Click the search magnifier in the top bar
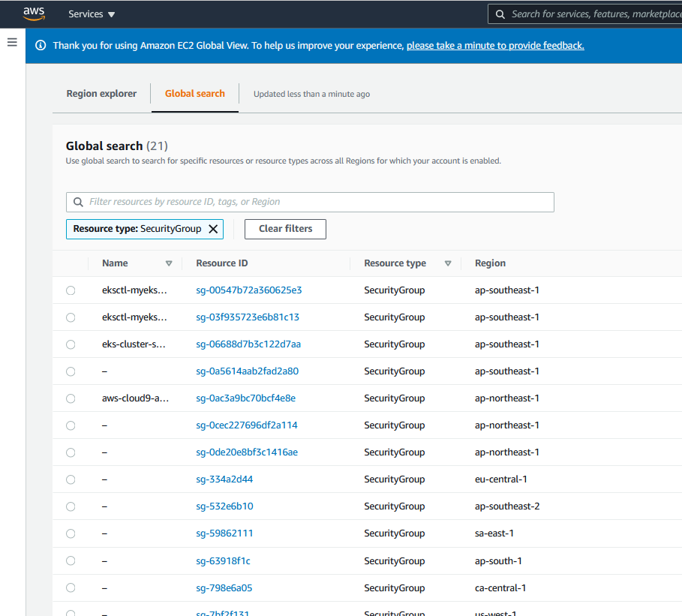Image resolution: width=682 pixels, height=616 pixels. point(499,14)
